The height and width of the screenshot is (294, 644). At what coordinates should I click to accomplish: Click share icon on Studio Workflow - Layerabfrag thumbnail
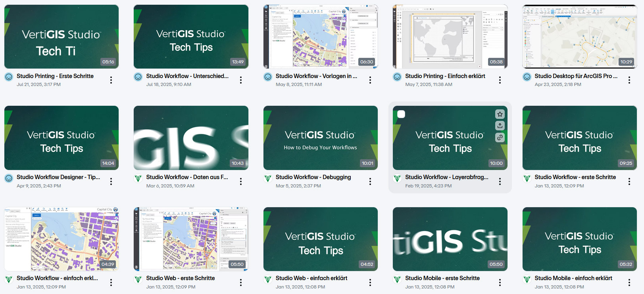click(500, 126)
